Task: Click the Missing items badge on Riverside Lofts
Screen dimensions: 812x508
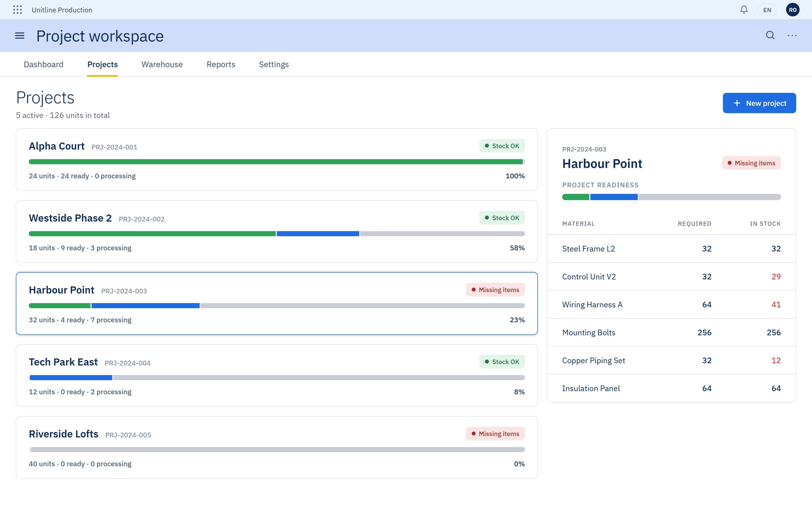Action: pos(495,434)
